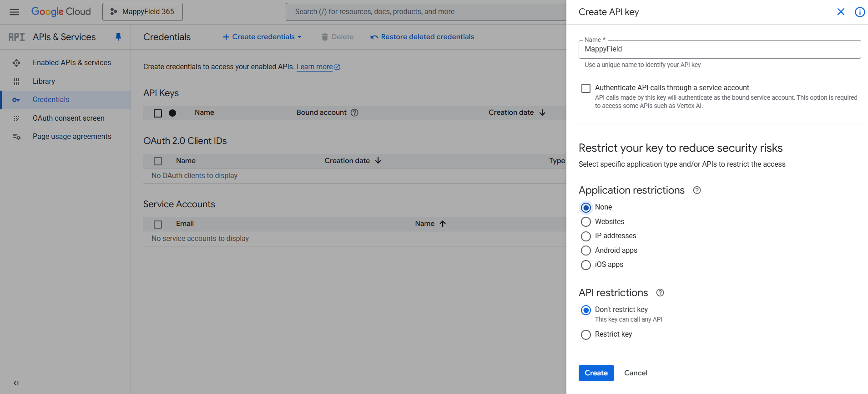Open the hamburger navigation menu
Viewport: 868px width, 394px height.
coord(14,12)
